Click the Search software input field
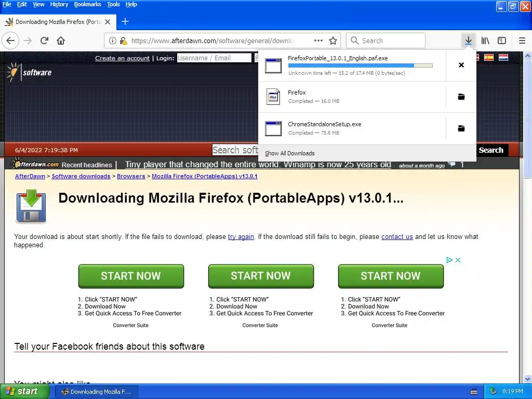 pos(235,150)
